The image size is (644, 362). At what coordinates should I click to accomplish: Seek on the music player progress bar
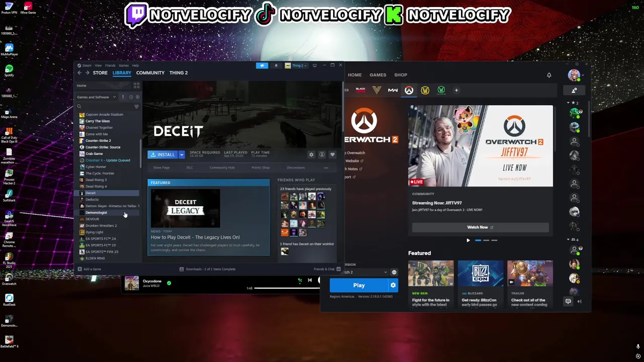[287, 288]
